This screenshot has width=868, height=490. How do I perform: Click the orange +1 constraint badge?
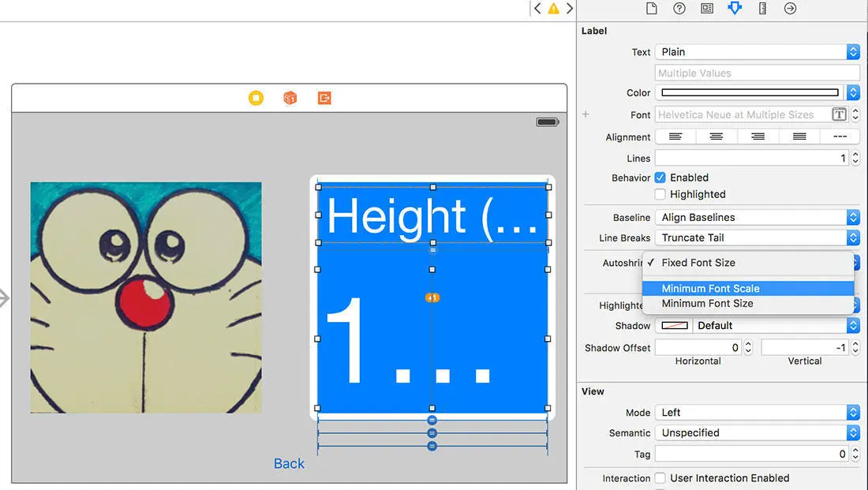coord(432,298)
